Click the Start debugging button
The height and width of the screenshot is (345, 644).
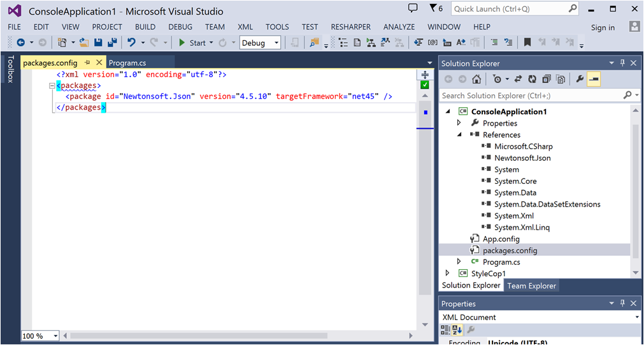point(192,43)
